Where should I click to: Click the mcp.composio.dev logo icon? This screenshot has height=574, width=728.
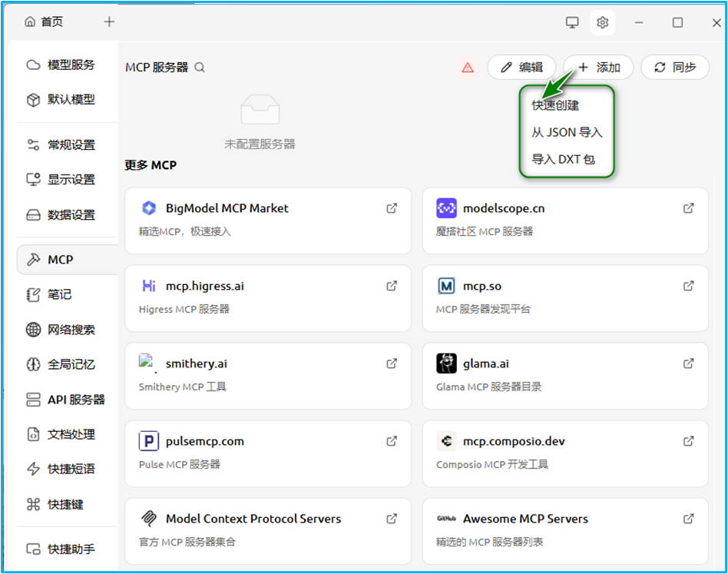pyautogui.click(x=446, y=441)
